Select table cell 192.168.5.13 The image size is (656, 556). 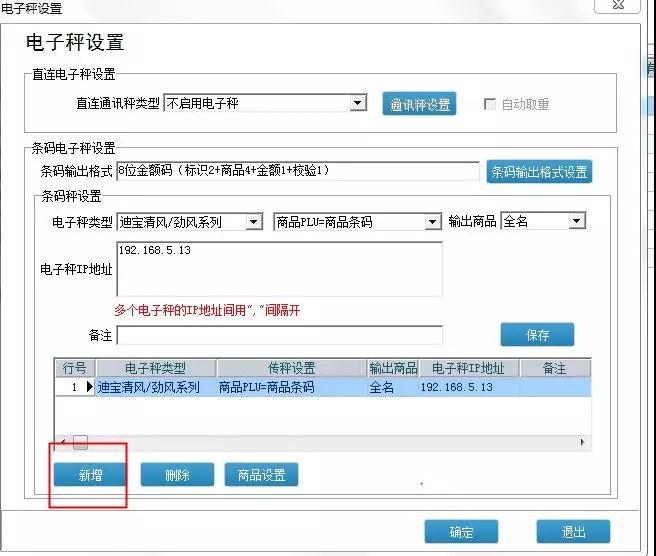click(x=469, y=387)
